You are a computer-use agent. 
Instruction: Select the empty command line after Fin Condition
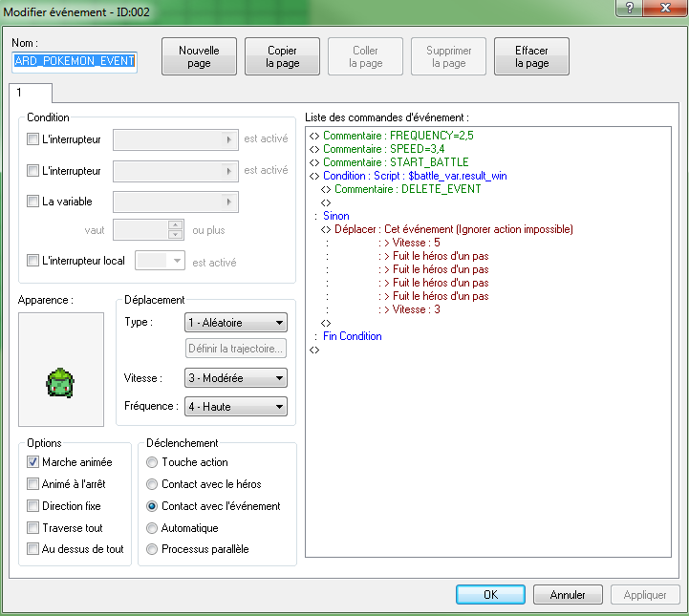tap(314, 350)
